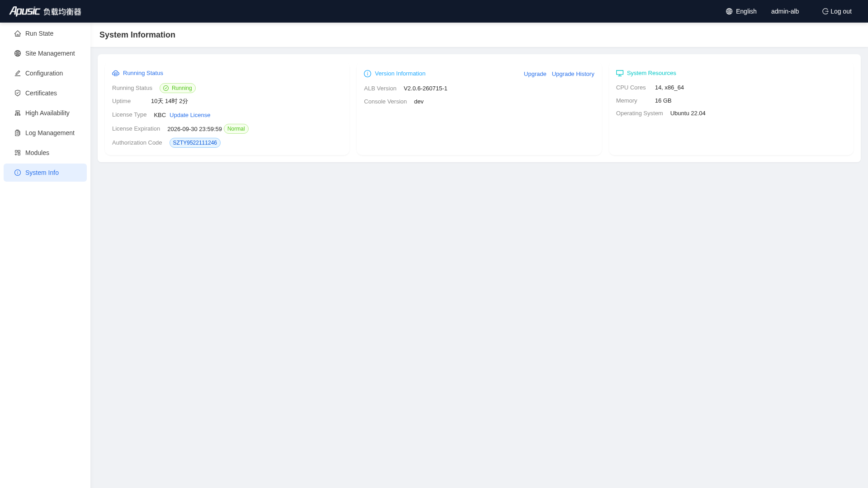Screen dimensions: 868x488
Task: Open the admin-alb user menu
Action: [785, 11]
